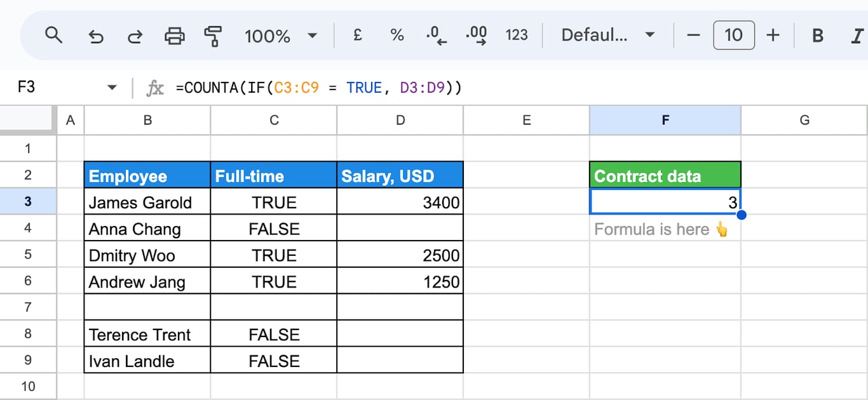868x400 pixels.
Task: Select column D header
Action: pos(400,120)
